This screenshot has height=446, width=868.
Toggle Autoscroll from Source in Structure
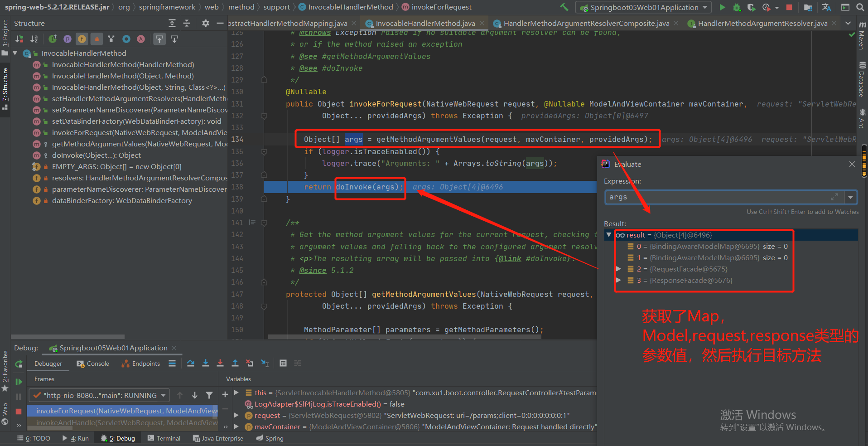174,39
